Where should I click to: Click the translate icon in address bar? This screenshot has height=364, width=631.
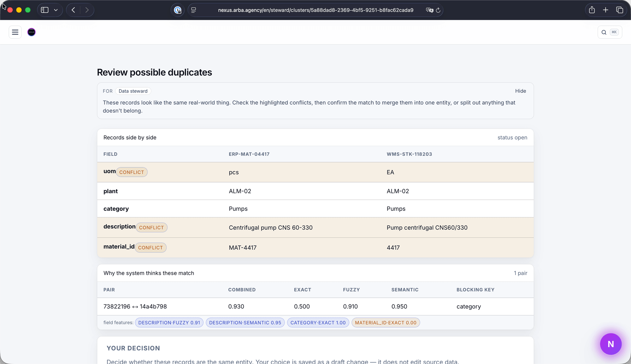[x=429, y=10]
